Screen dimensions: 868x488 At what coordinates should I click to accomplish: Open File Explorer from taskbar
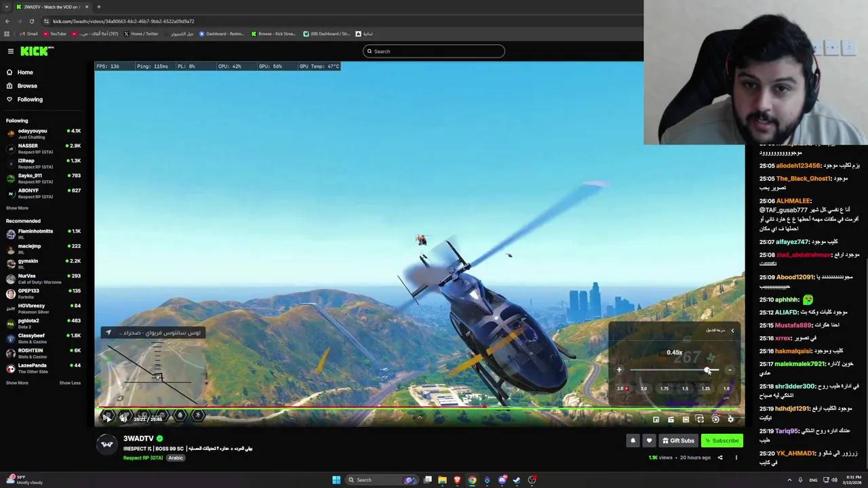point(442,480)
